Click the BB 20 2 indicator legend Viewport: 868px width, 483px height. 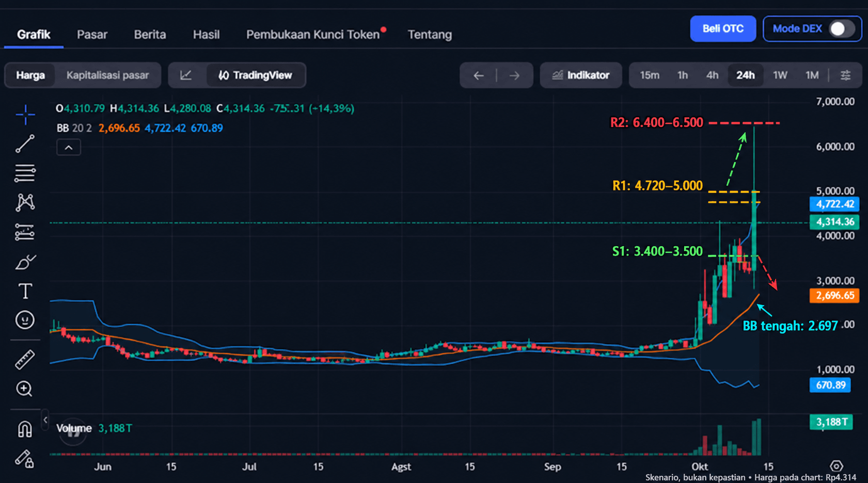tap(74, 128)
